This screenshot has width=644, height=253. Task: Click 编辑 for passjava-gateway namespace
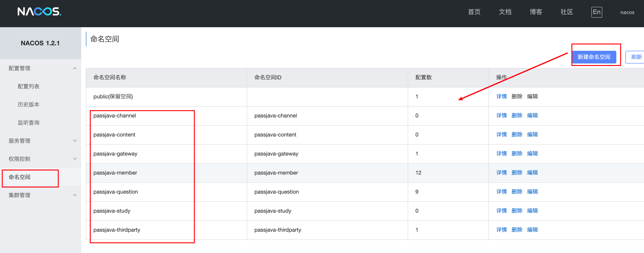pyautogui.click(x=532, y=153)
